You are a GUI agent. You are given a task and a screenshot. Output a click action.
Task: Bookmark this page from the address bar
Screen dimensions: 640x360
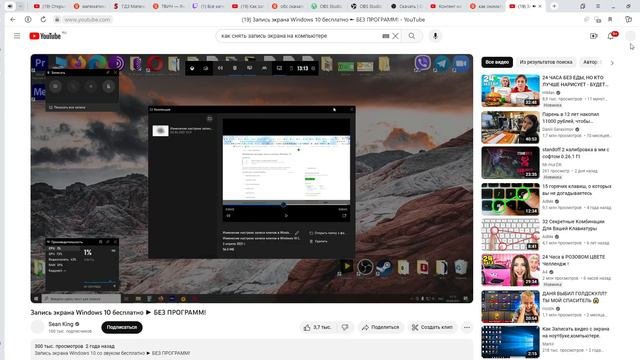(x=610, y=19)
